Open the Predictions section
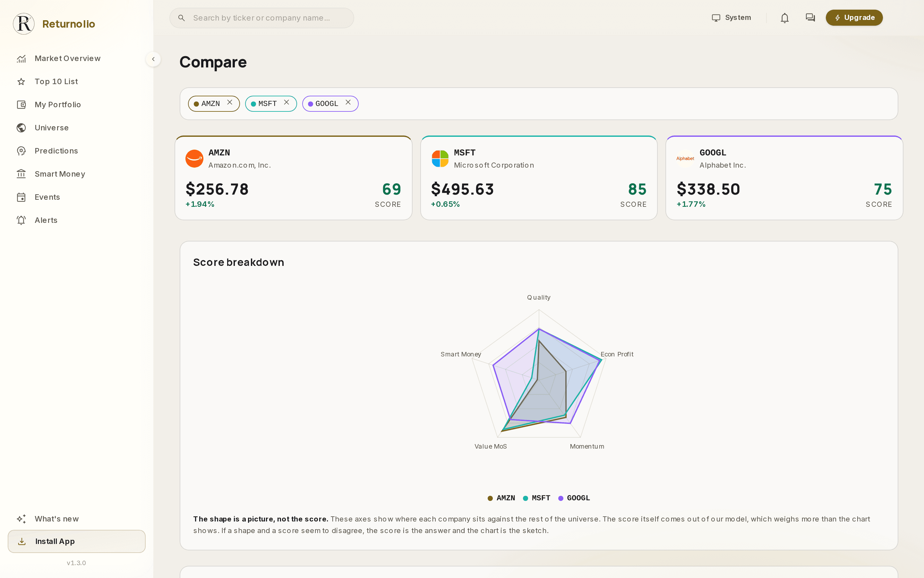This screenshot has width=924, height=578. [x=76, y=151]
